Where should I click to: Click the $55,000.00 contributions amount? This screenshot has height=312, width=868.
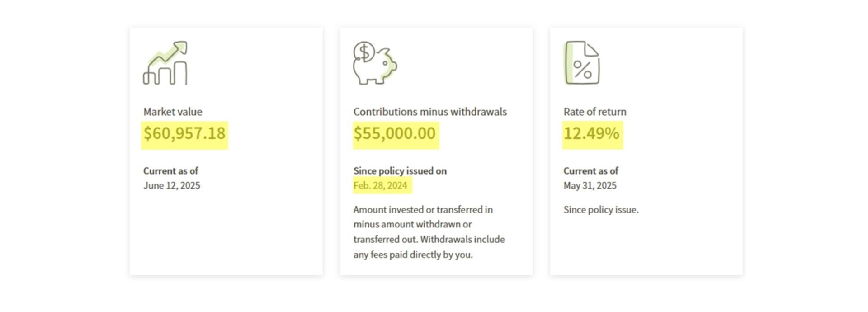(x=395, y=134)
